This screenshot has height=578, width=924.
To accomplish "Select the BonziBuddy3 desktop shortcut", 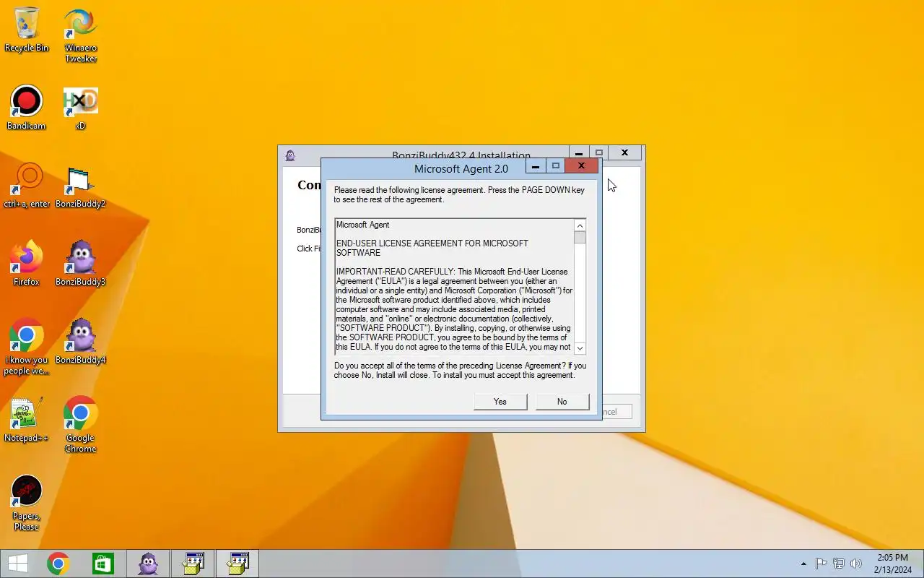I will [x=80, y=264].
